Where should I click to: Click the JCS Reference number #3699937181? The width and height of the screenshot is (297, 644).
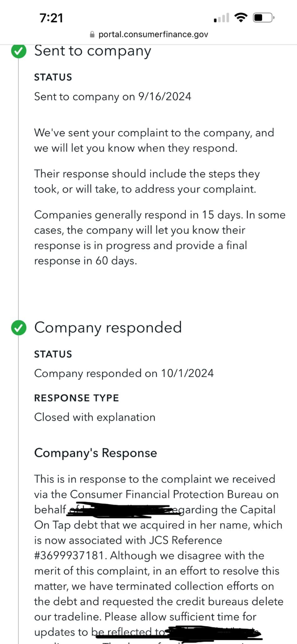click(70, 555)
